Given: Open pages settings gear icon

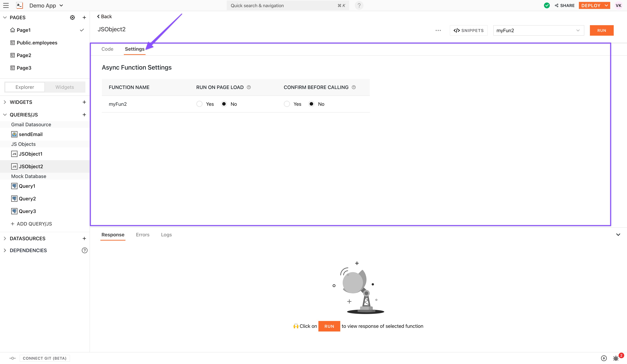Looking at the screenshot, I should [x=72, y=17].
